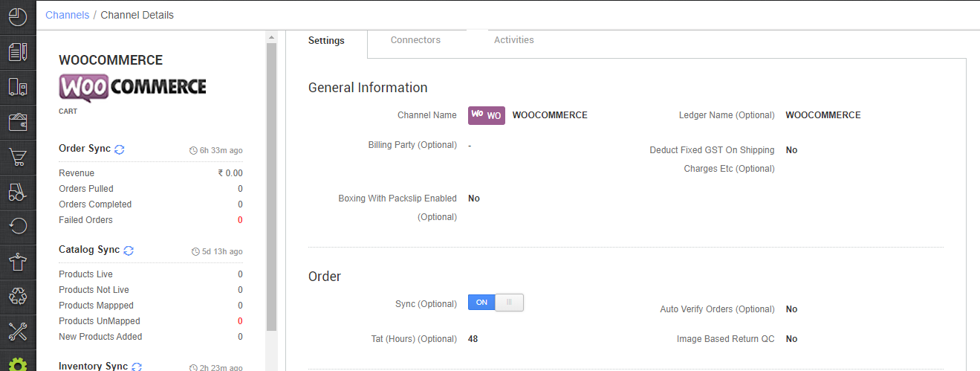Click the Orders Pulled row label
Screen dimensions: 980x371
pyautogui.click(x=86, y=189)
